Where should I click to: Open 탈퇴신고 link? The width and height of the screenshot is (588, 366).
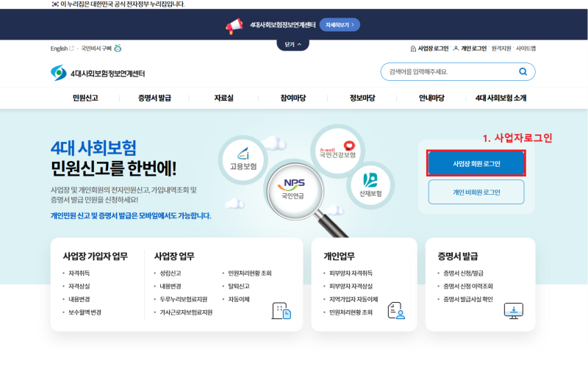click(x=239, y=286)
